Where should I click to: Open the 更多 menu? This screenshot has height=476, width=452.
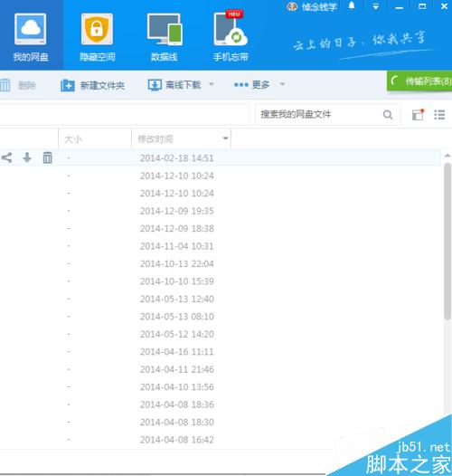[x=252, y=84]
